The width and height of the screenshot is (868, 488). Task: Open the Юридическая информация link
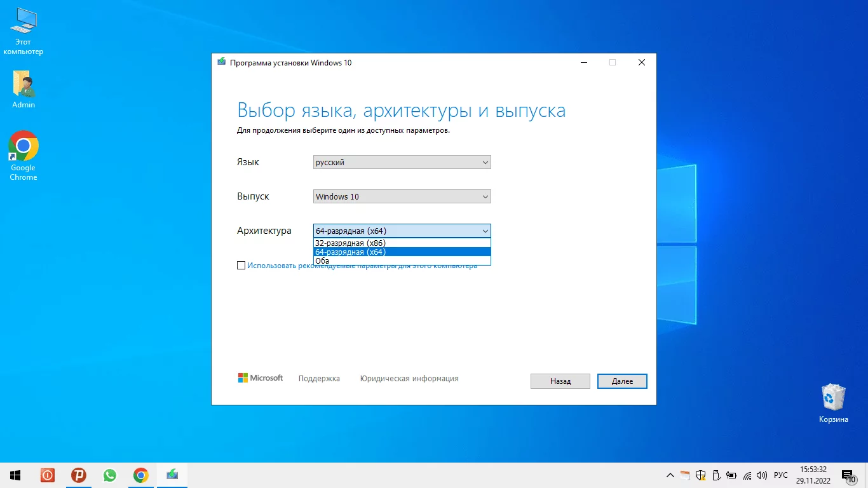[409, 379]
